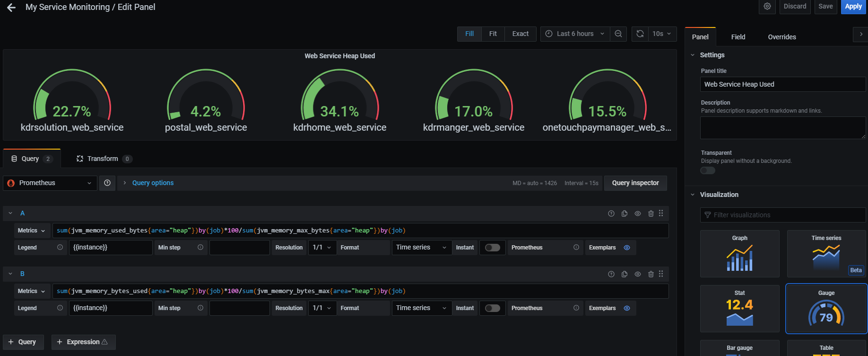Screen dimensions: 868x356
Task: Show Prometheus link info icon in query B
Action: [x=576, y=308]
